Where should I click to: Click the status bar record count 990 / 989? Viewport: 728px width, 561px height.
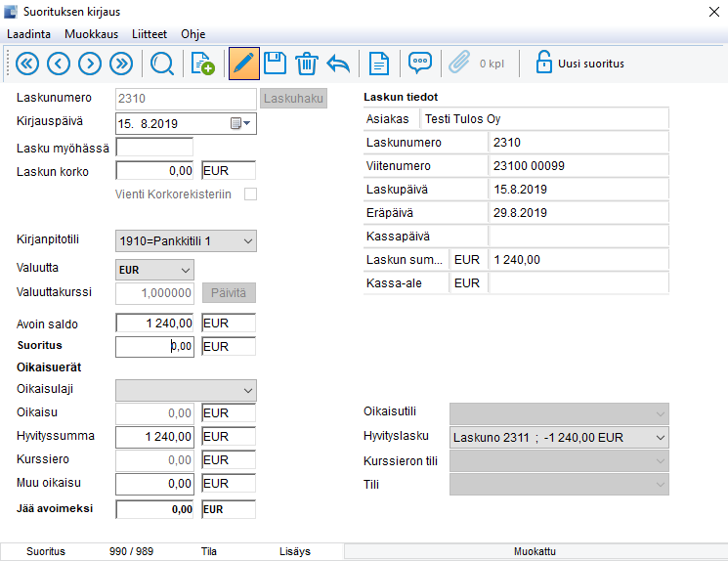pos(131,551)
